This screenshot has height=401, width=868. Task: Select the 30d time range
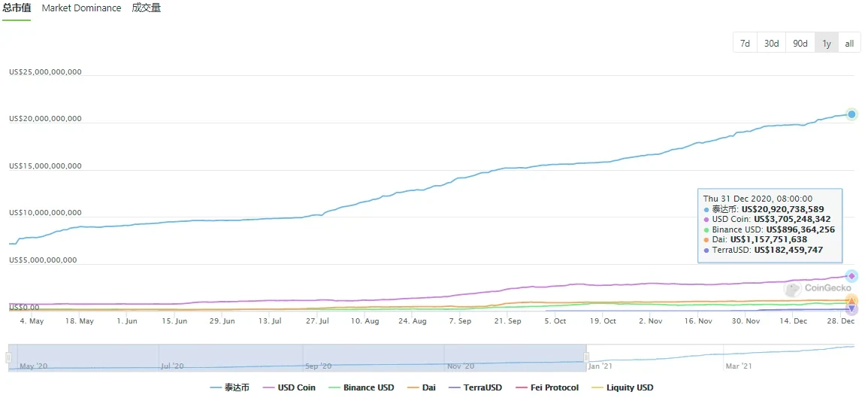coord(771,43)
